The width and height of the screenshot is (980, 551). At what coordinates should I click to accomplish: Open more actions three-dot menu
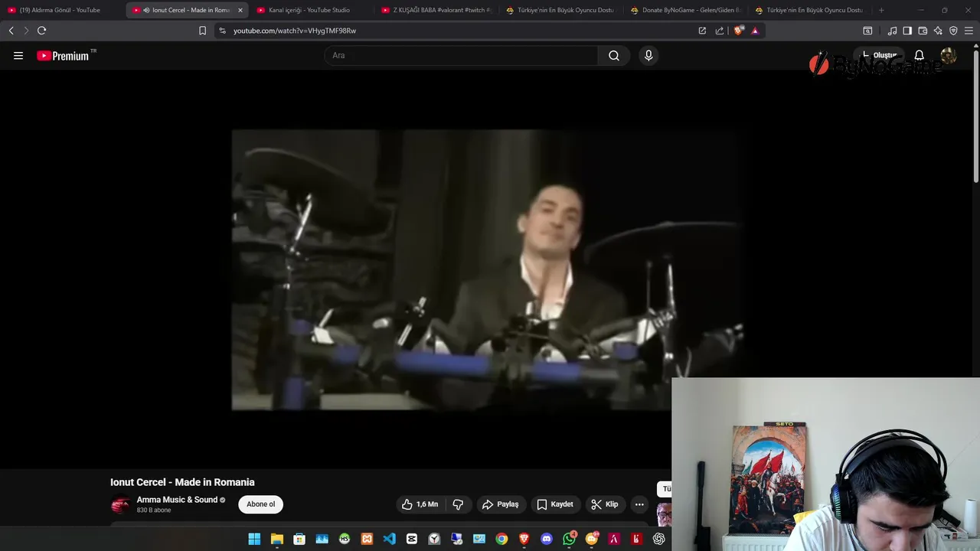[x=639, y=504]
